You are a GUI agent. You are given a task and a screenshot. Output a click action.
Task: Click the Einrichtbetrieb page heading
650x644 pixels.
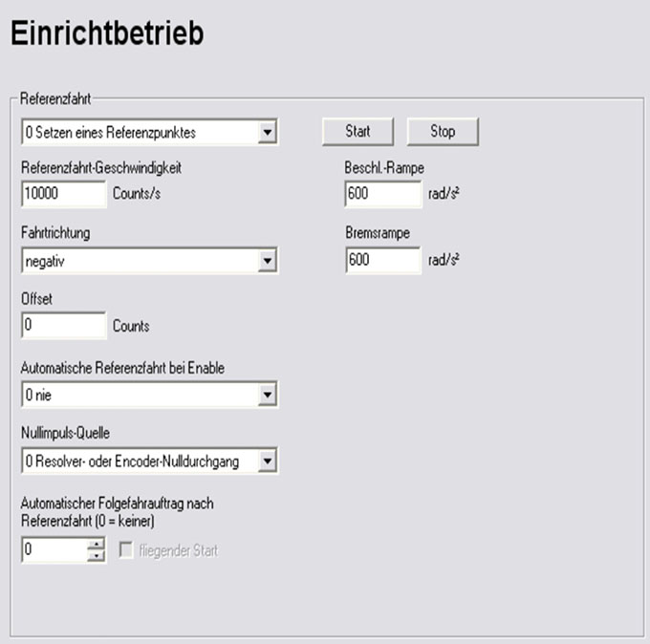(x=106, y=34)
